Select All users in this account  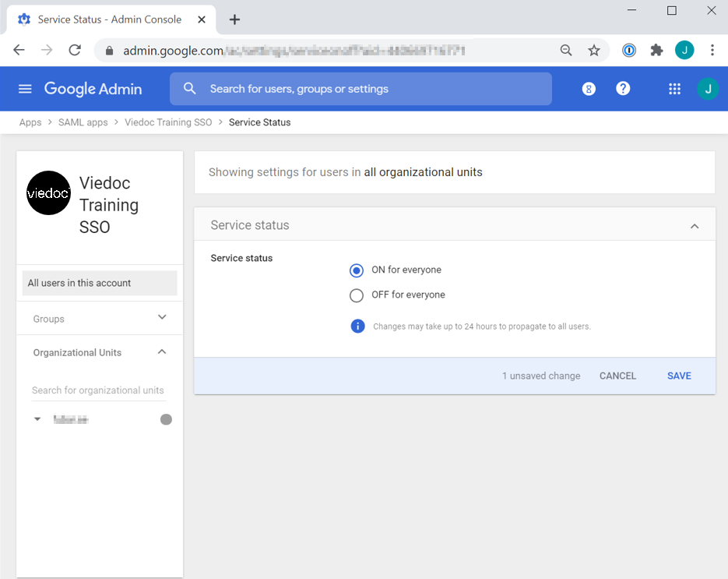pos(100,283)
